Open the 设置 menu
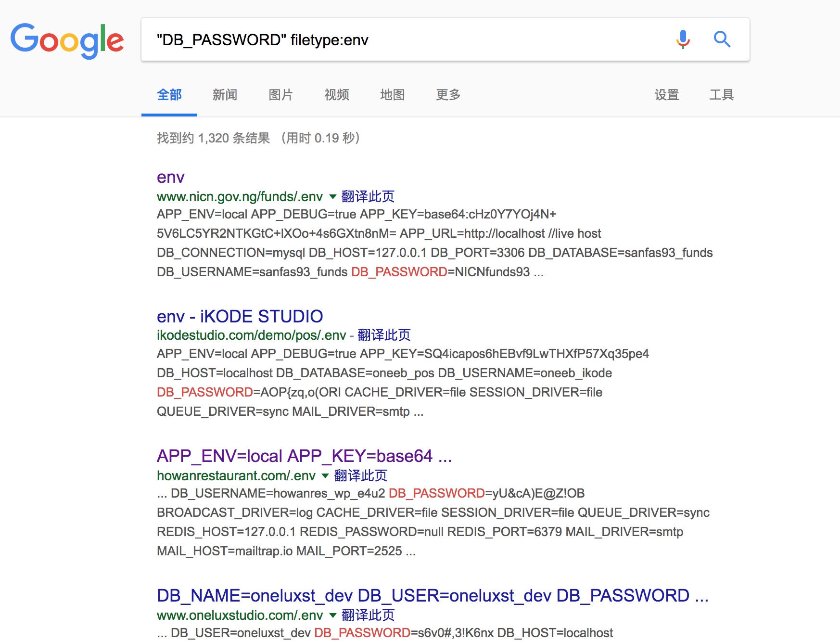The width and height of the screenshot is (840, 641). [x=666, y=95]
